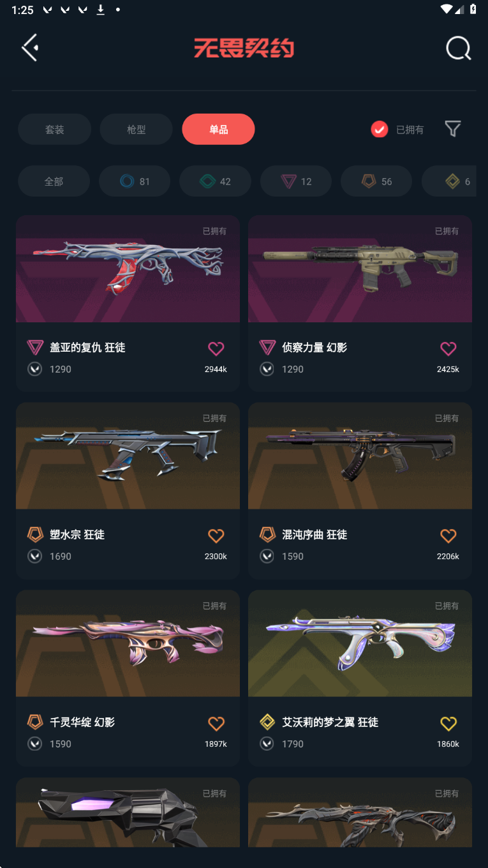Filter by pink triangle tier showing 12
488x868 pixels.
[296, 181]
